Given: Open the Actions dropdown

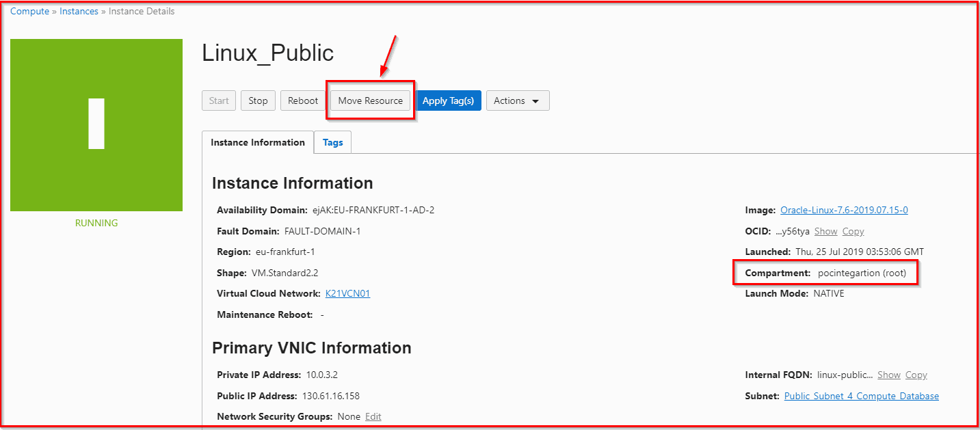Looking at the screenshot, I should coord(517,100).
